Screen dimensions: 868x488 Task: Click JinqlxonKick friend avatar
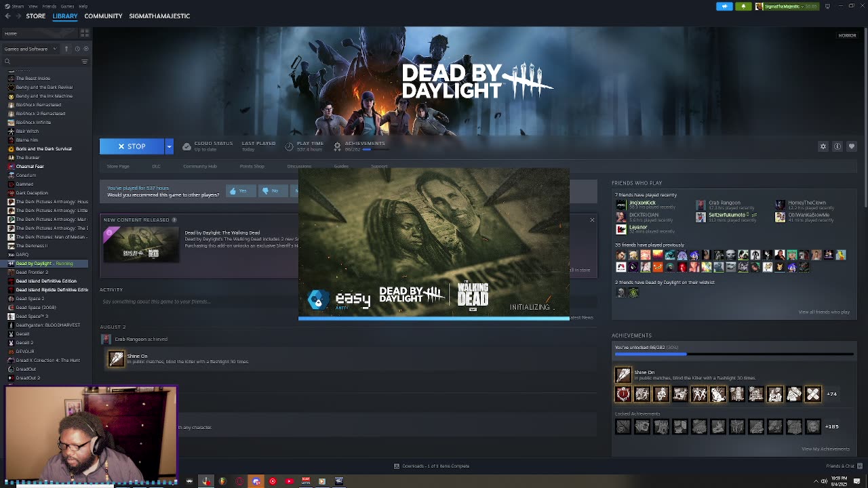(621, 204)
